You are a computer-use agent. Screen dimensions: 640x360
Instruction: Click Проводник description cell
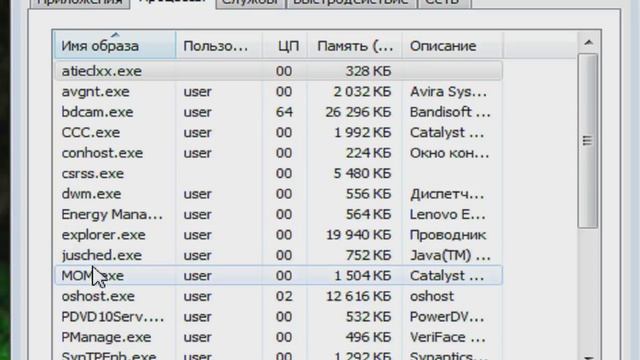pyautogui.click(x=448, y=235)
